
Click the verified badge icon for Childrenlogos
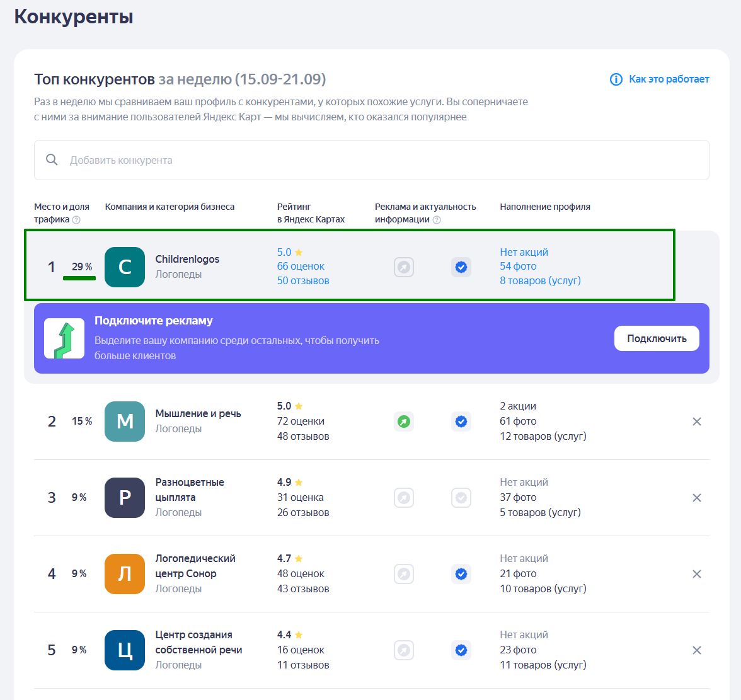[461, 267]
